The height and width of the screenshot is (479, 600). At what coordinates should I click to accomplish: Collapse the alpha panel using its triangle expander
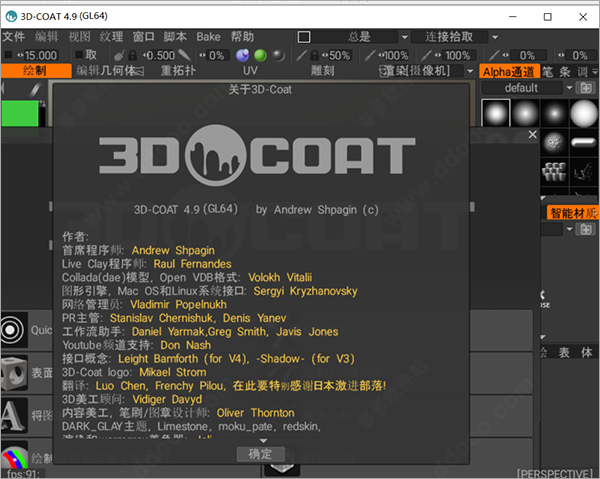tap(543, 198)
